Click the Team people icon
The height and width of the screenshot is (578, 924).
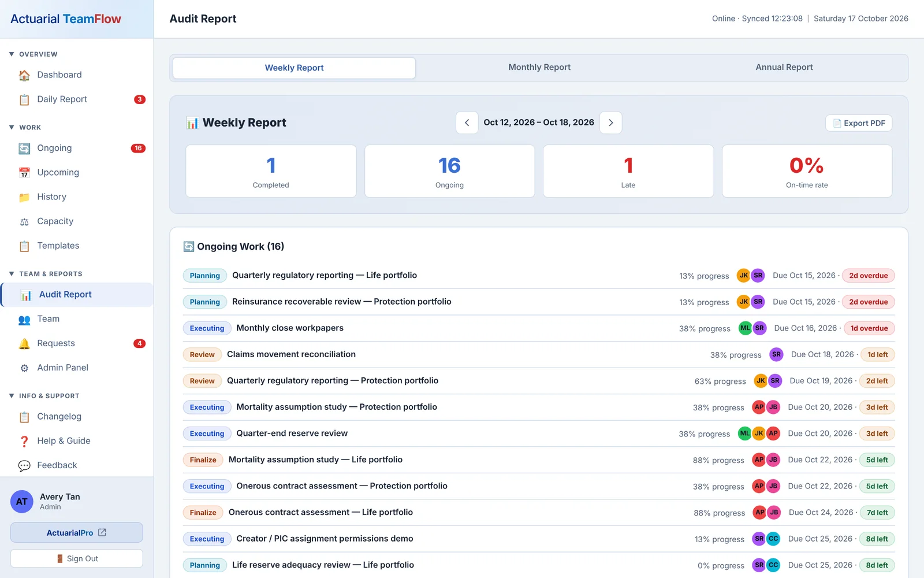(24, 319)
